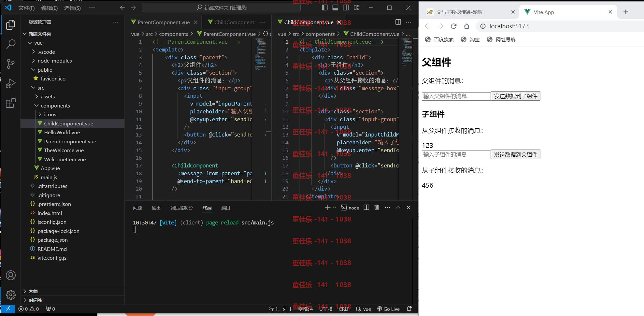
Task: Expand the .vscode folder
Action: (x=46, y=52)
